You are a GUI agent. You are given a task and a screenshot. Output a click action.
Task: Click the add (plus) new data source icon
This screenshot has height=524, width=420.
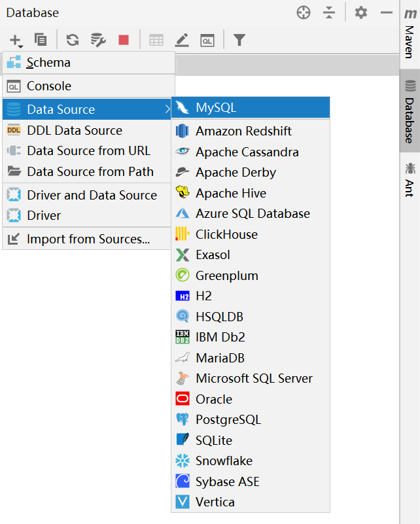16,40
